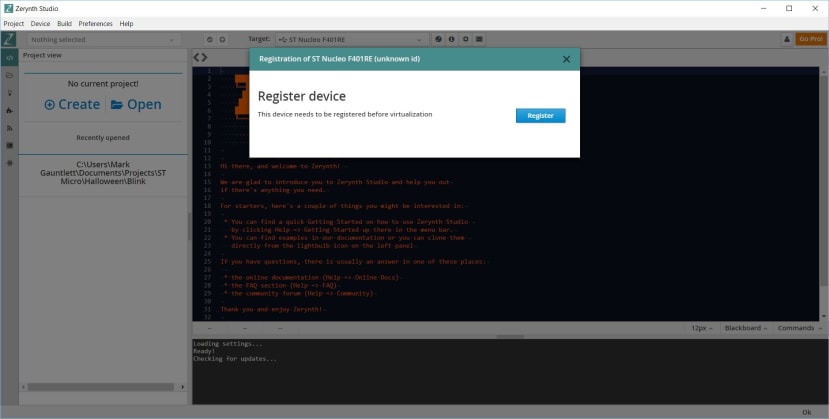The height and width of the screenshot is (419, 829).
Task: Open the Help menu
Action: [126, 24]
